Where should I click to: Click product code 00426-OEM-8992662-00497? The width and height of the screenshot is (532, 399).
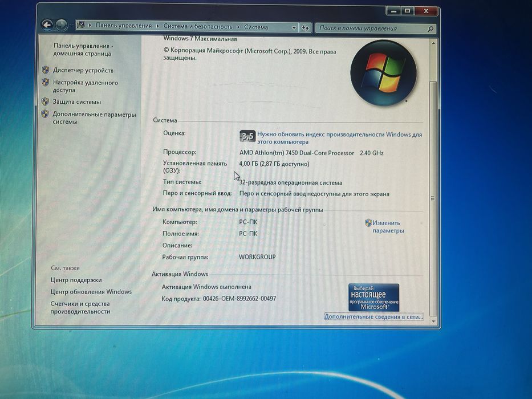(x=239, y=299)
